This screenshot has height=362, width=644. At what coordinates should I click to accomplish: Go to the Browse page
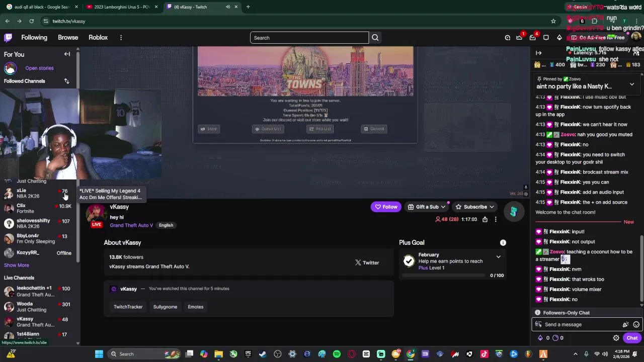tap(68, 38)
